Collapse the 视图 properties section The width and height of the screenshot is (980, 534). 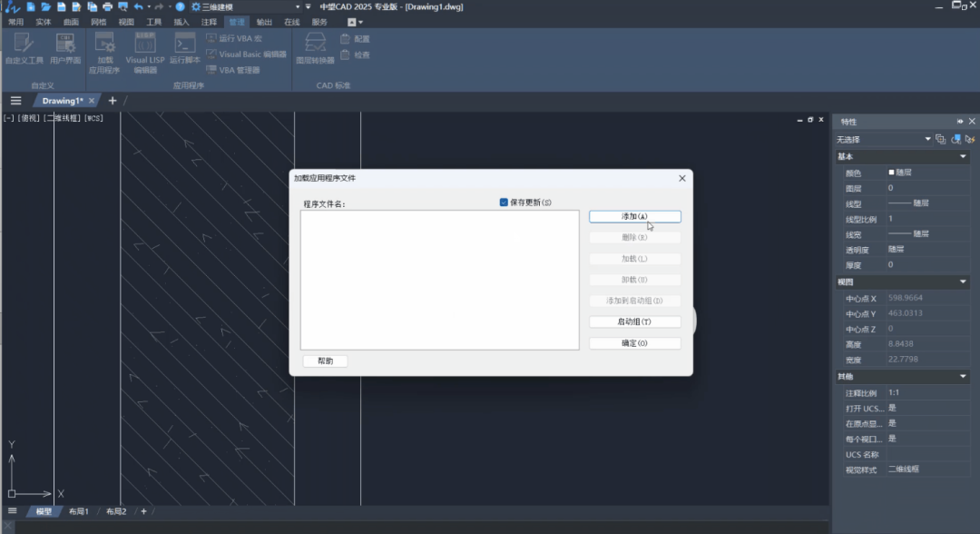(x=963, y=282)
